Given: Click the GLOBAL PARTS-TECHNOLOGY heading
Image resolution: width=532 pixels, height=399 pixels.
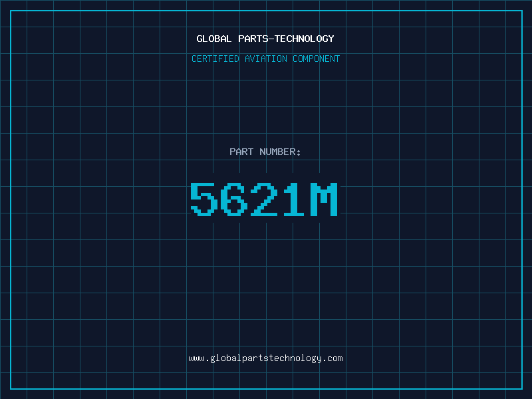Looking at the screenshot, I should click(265, 39).
